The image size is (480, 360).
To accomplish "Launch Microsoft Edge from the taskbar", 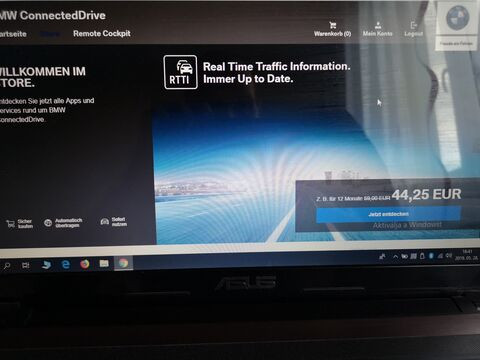I will (x=66, y=264).
